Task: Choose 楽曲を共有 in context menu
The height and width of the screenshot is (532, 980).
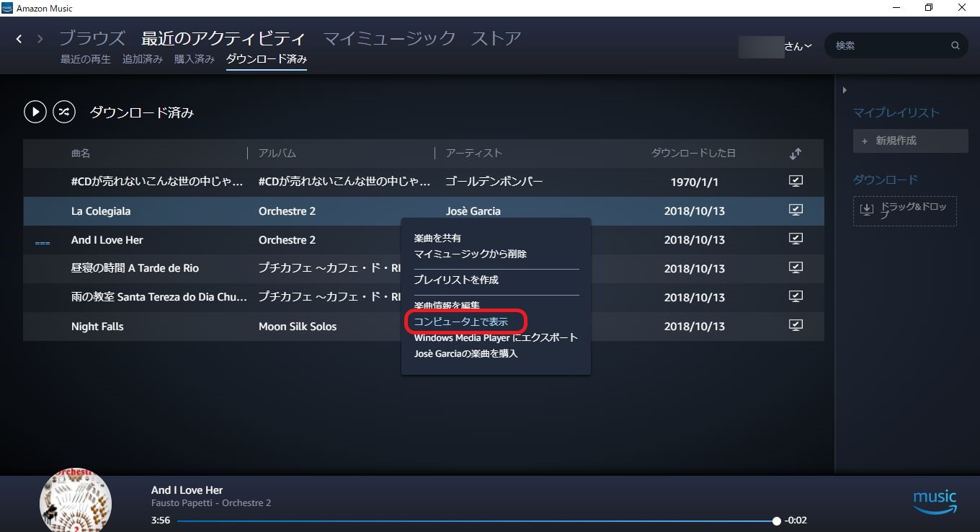Action: tap(437, 238)
